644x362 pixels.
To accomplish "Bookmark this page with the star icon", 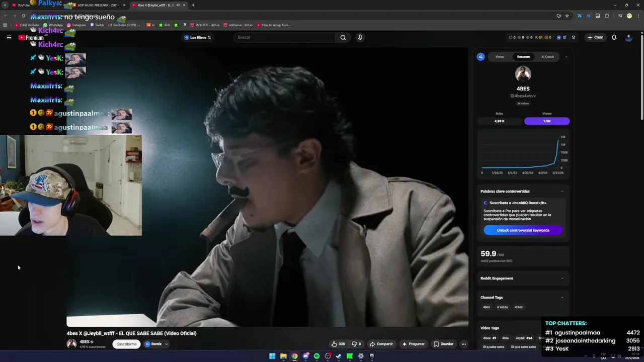I will coord(567,16).
